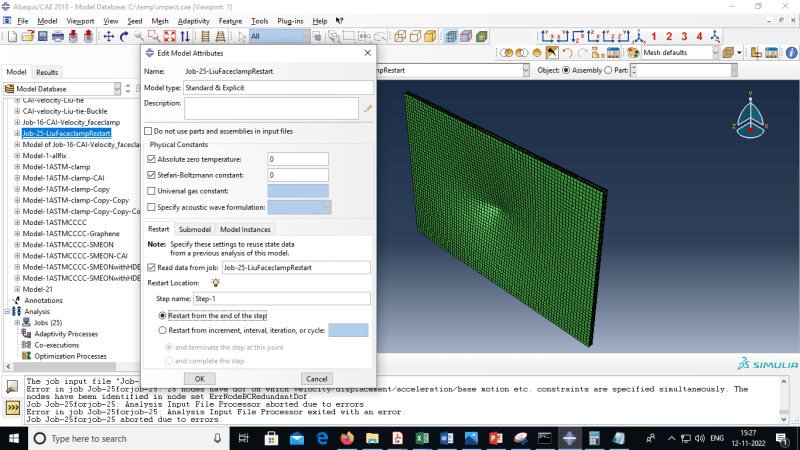Select Optimization Processes tree item
The width and height of the screenshot is (800, 450).
(x=70, y=356)
